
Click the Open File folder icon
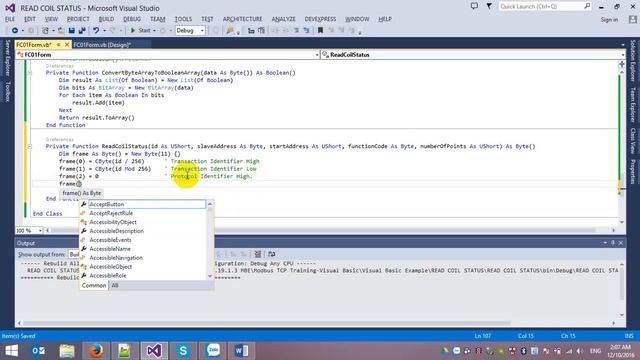point(61,31)
